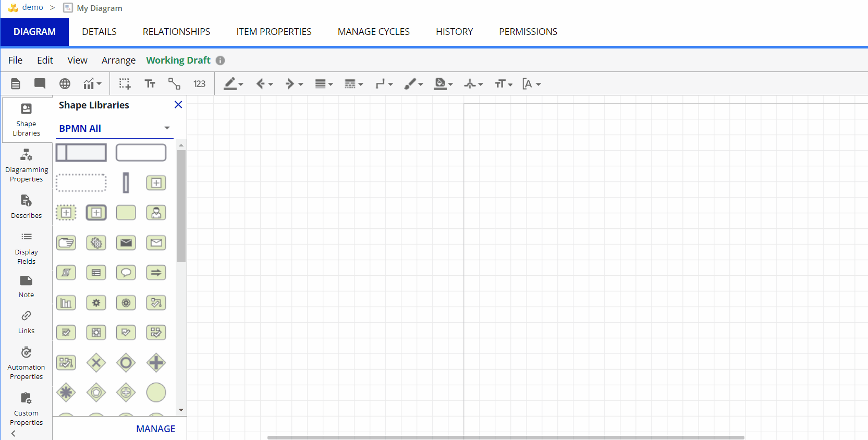Select the service task gear shape
Screen dimensions: 868x440
tap(96, 242)
